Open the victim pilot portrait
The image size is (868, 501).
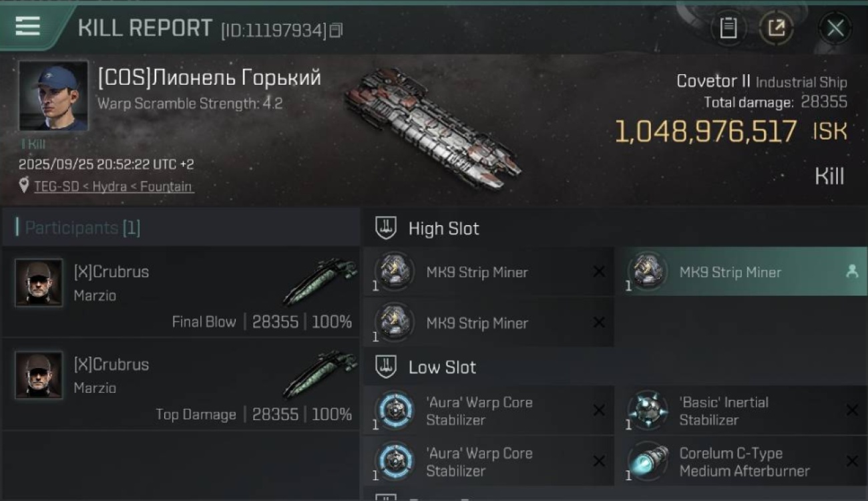pos(53,96)
